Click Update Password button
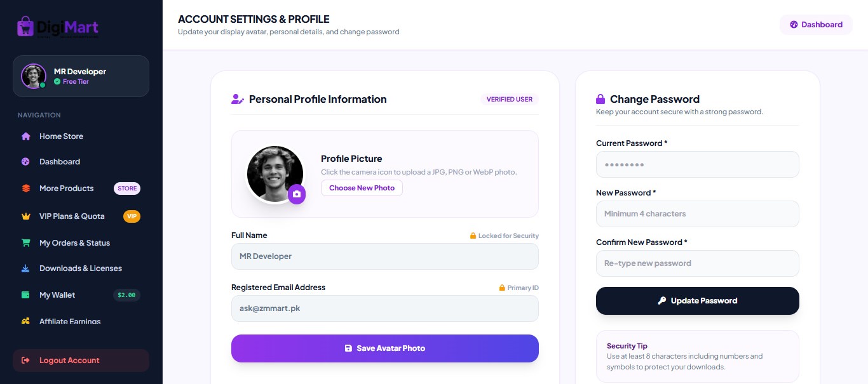Image resolution: width=868 pixels, height=384 pixels. click(x=698, y=301)
